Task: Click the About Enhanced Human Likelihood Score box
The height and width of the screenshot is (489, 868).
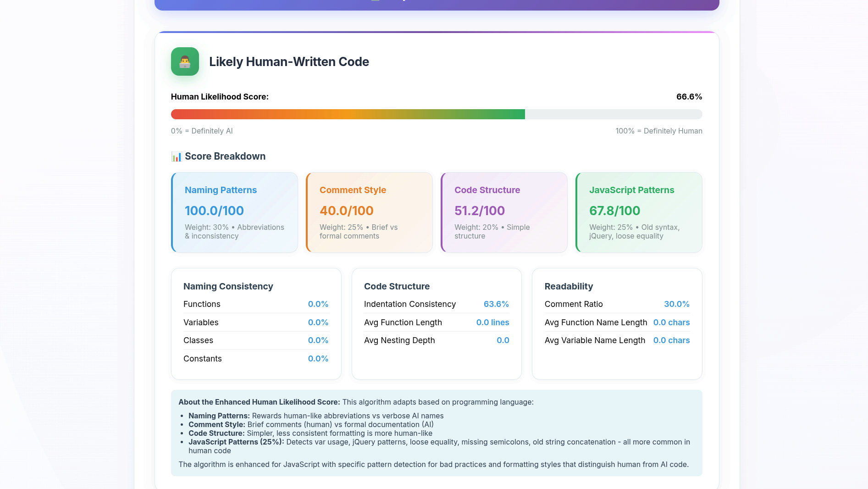Action: pos(436,433)
